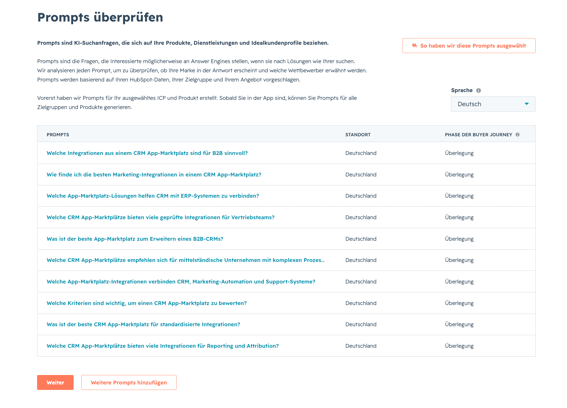Click Deutschland in the 'Welche Kriterien' row
Image resolution: width=567 pixels, height=408 pixels.
361,303
